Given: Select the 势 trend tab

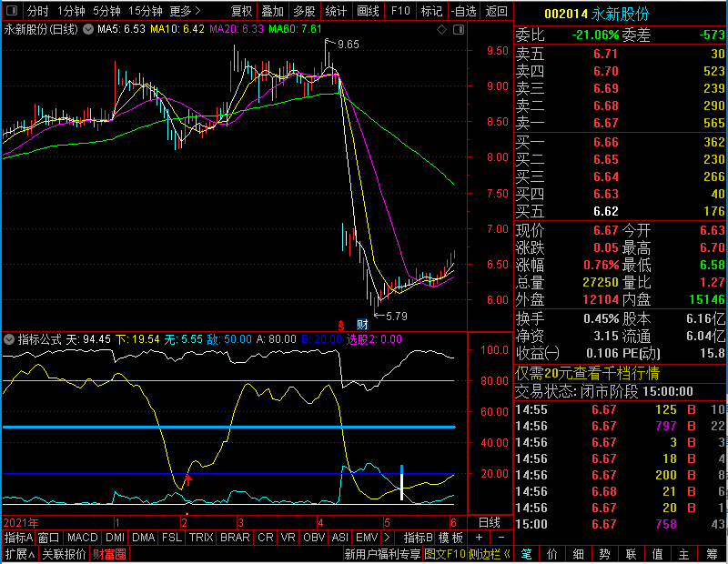Looking at the screenshot, I should (604, 554).
